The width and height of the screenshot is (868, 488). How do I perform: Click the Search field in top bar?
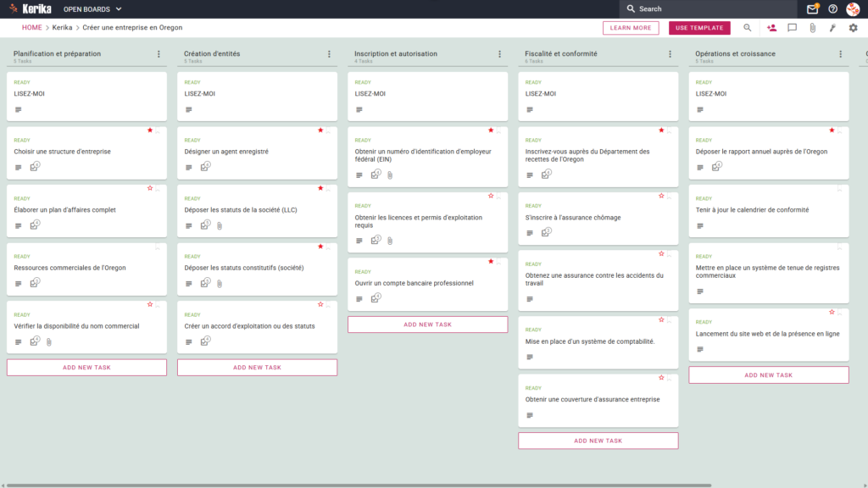(x=708, y=8)
